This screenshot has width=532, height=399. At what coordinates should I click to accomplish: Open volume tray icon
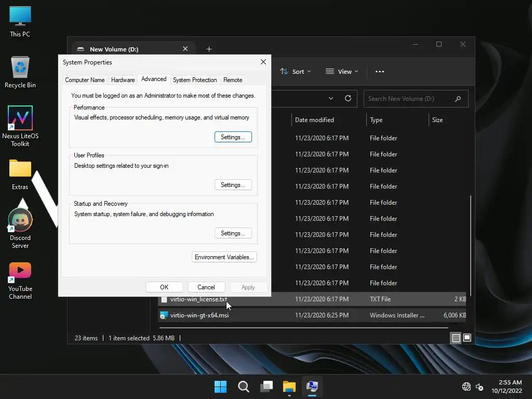(480, 387)
